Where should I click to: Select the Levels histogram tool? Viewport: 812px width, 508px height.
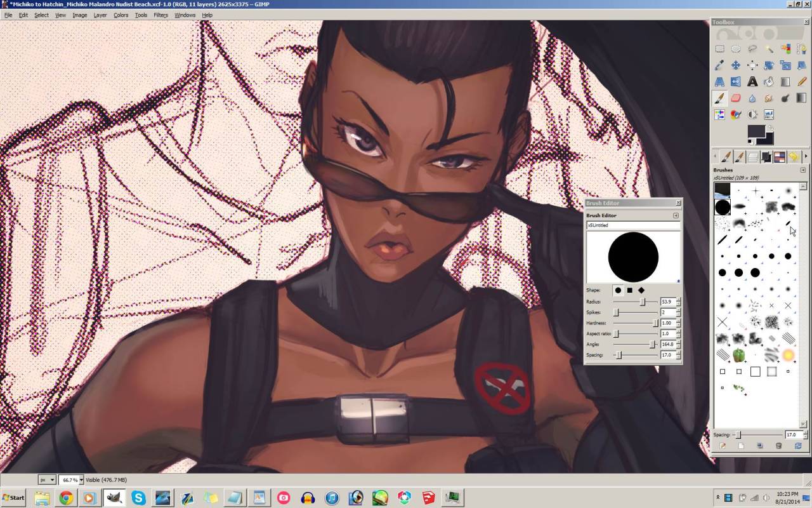coord(769,114)
